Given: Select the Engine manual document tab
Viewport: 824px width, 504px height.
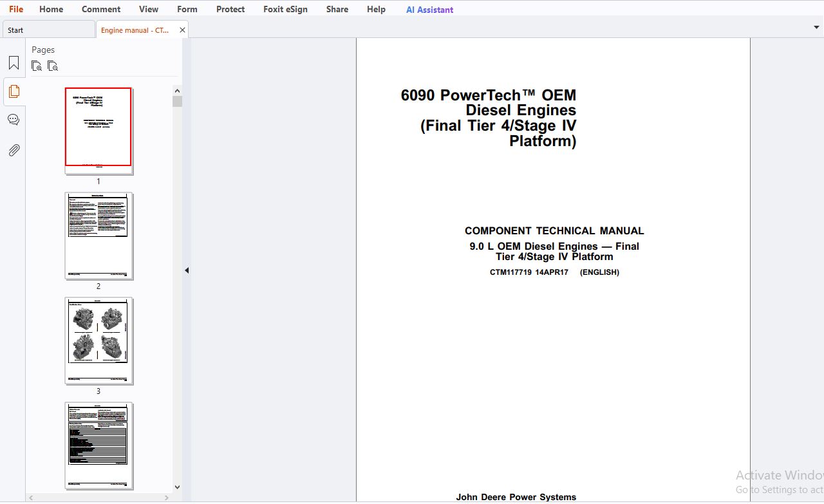Looking at the screenshot, I should click(x=135, y=30).
